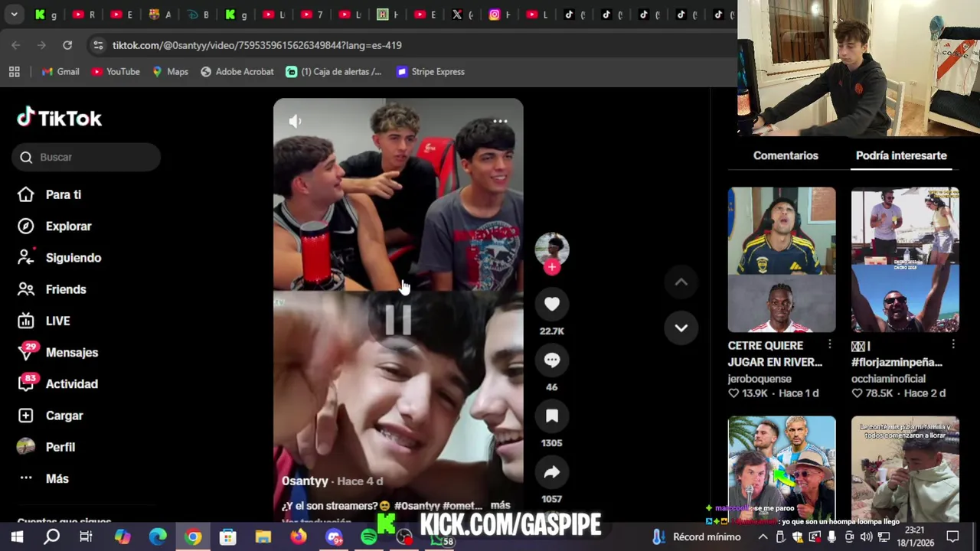The width and height of the screenshot is (980, 551).
Task: Open the Gmail bookmark
Action: tap(60, 71)
